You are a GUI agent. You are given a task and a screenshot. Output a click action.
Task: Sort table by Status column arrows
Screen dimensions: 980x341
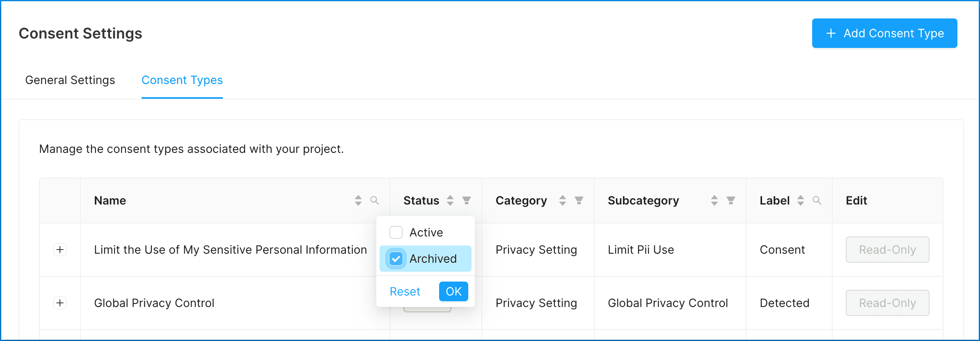[450, 200]
